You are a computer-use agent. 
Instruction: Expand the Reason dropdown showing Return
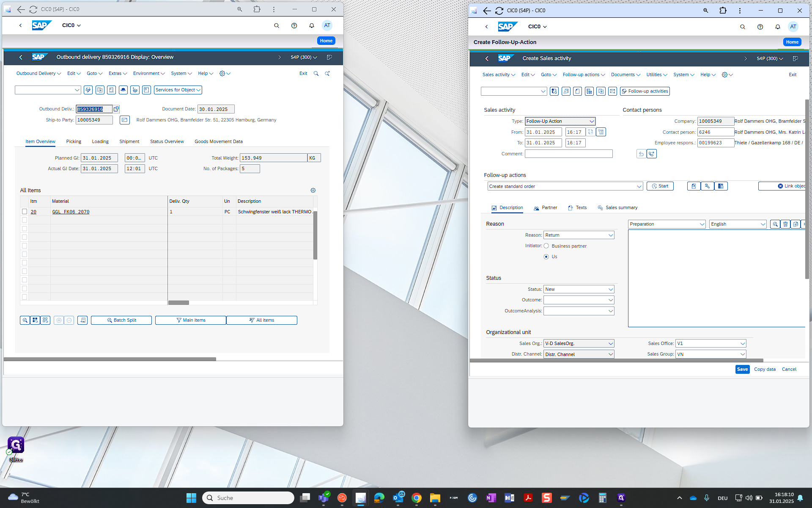point(611,235)
